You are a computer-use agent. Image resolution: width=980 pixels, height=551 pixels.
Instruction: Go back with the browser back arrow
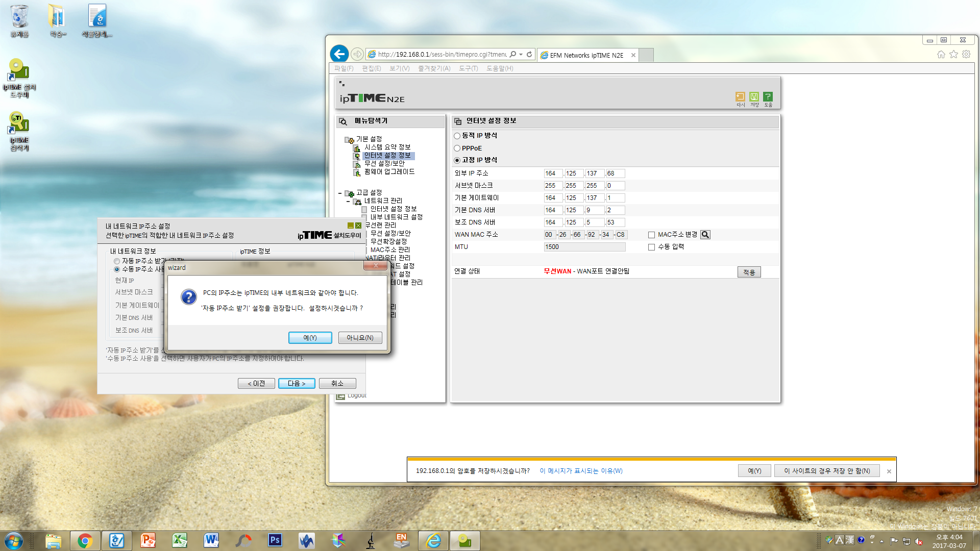click(339, 54)
